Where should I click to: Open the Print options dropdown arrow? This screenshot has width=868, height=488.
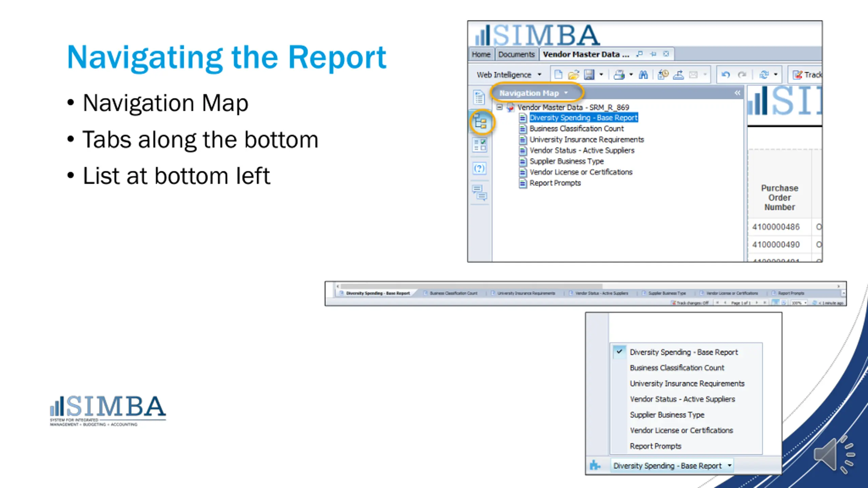tap(631, 75)
